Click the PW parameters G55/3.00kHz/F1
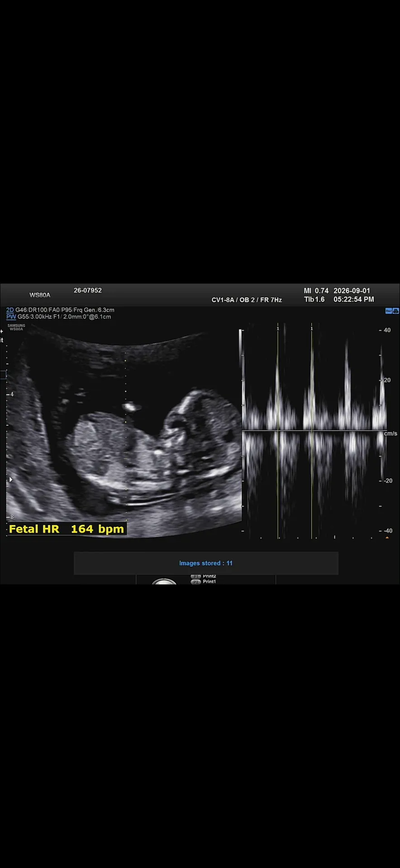Image resolution: width=400 pixels, height=868 pixels. click(x=39, y=317)
